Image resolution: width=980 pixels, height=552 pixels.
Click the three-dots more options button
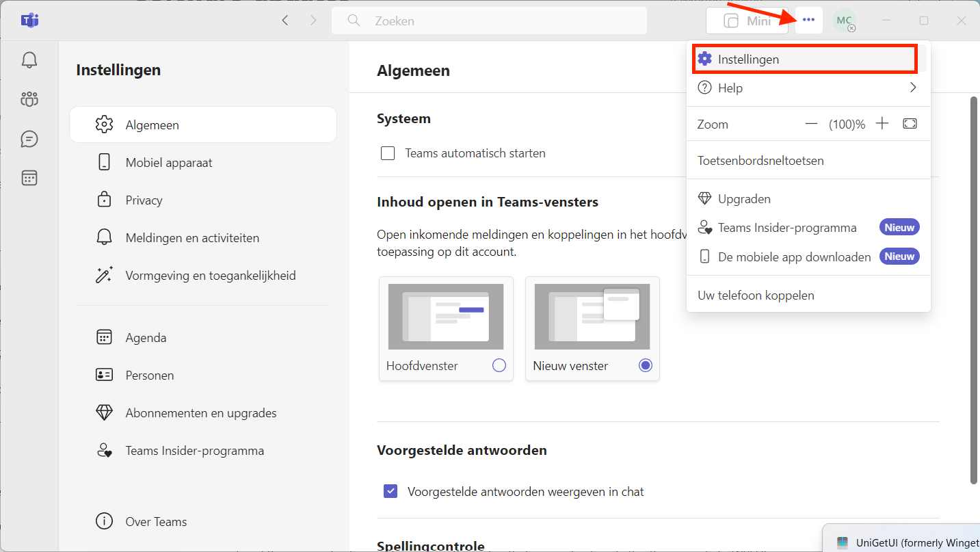pos(808,21)
